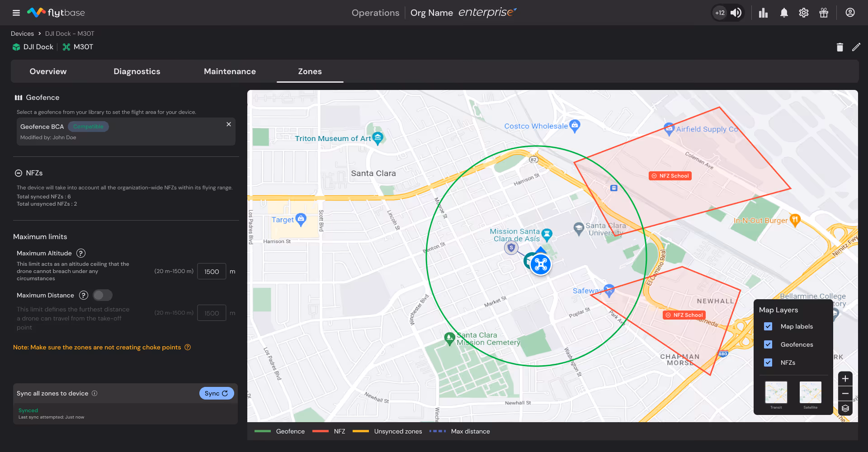Click the drone marker on map
Viewport: 868px width, 452px height.
tap(541, 265)
